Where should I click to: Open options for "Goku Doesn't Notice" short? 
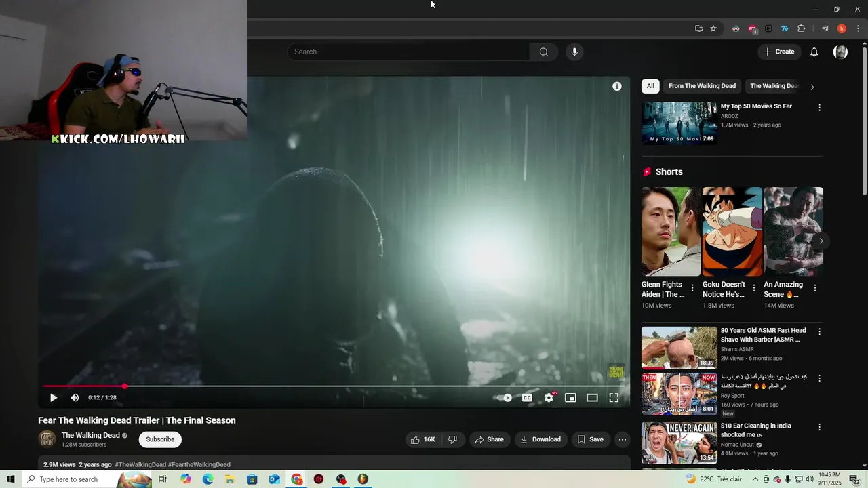point(753,288)
